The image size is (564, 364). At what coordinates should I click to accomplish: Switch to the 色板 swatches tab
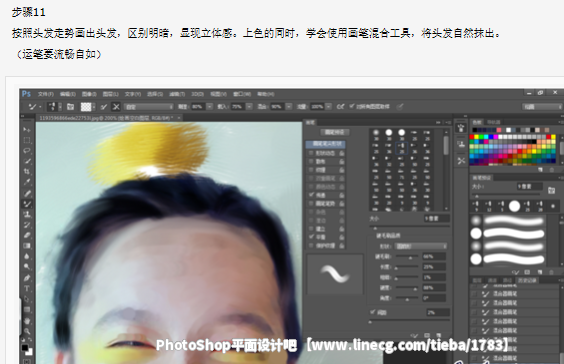pyautogui.click(x=477, y=122)
